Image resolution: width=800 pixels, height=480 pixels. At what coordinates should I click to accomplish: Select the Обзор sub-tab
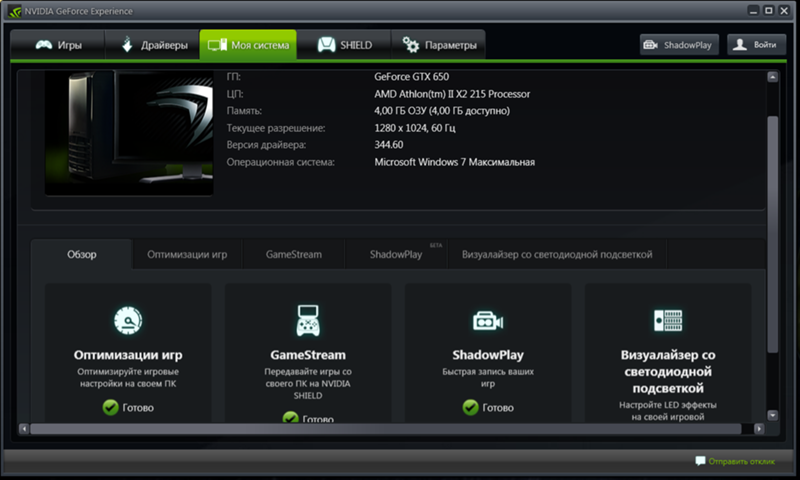pyautogui.click(x=82, y=254)
